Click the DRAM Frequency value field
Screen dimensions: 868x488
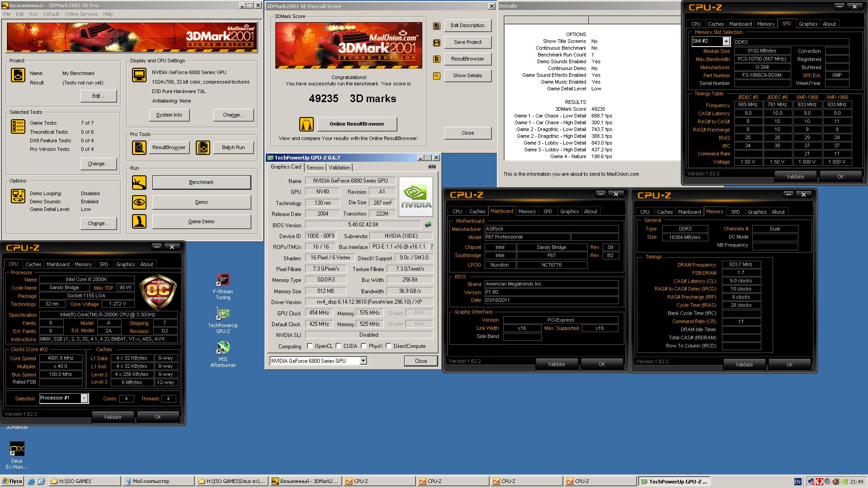pos(741,265)
